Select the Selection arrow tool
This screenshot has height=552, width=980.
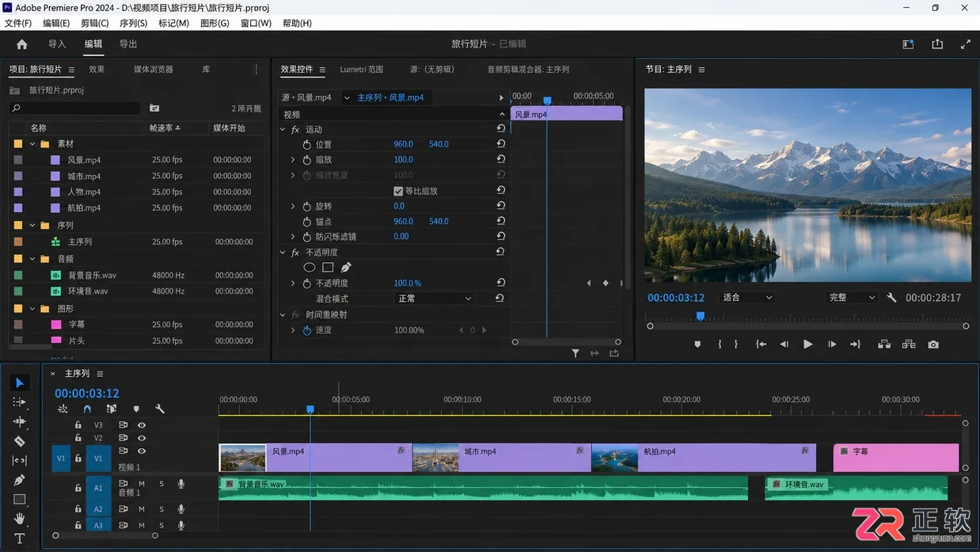tap(20, 383)
